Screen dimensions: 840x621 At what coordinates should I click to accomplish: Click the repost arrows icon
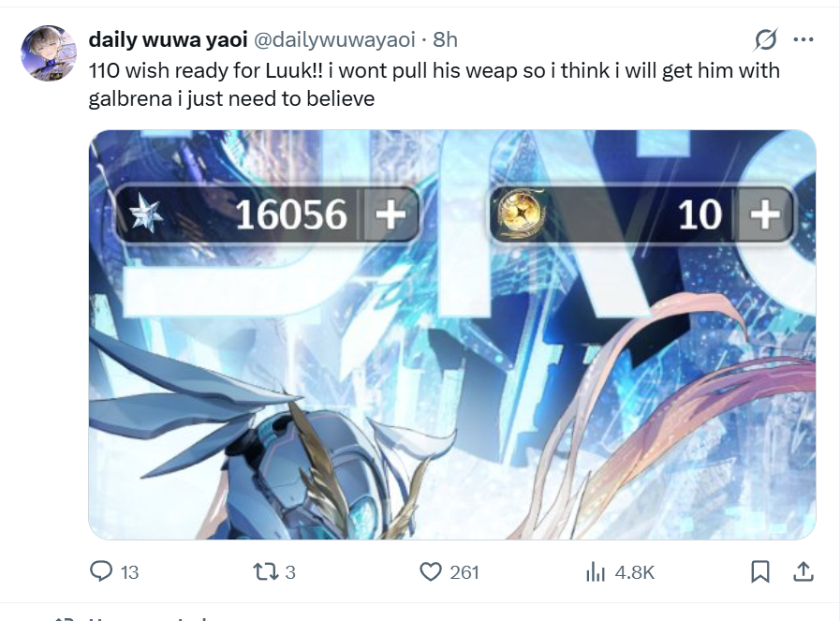pos(266,571)
